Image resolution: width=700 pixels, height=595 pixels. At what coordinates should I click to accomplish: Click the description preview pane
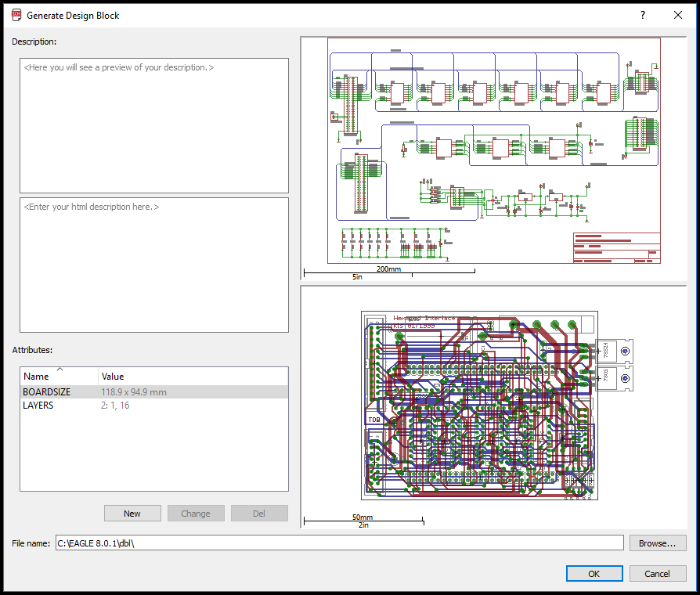tap(154, 125)
